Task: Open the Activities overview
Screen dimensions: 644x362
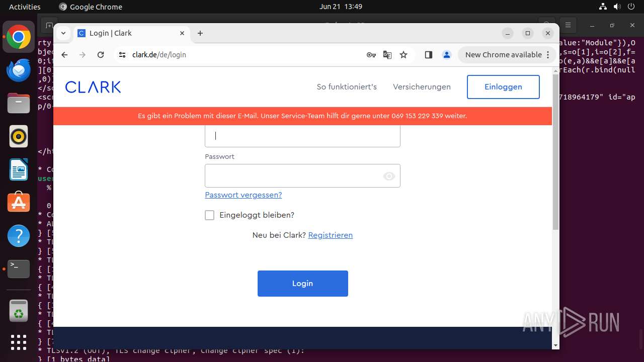Action: tap(25, 7)
